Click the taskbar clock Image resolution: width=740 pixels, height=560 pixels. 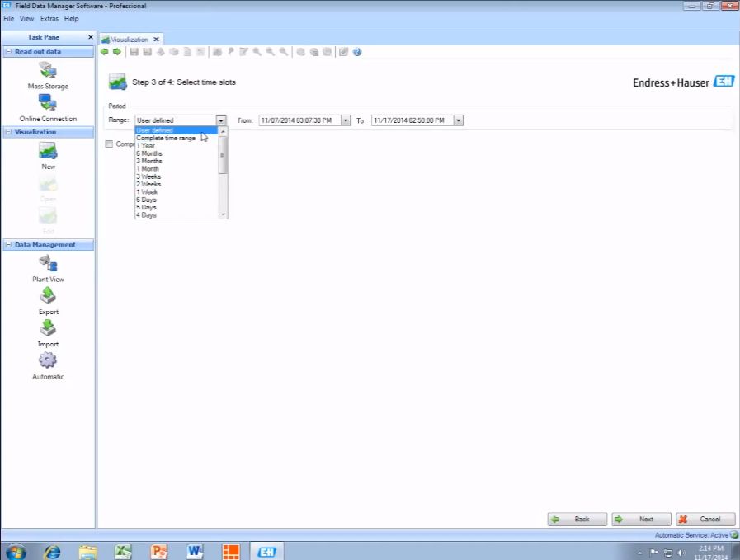[x=711, y=553]
